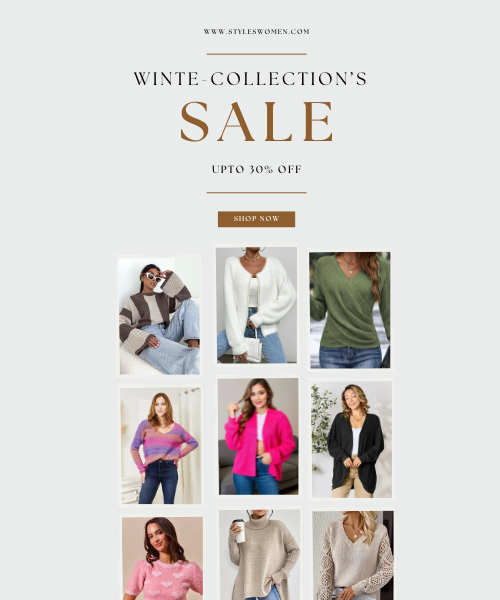
Task: Click the sunglasses on striped sweater model
Action: point(153,277)
